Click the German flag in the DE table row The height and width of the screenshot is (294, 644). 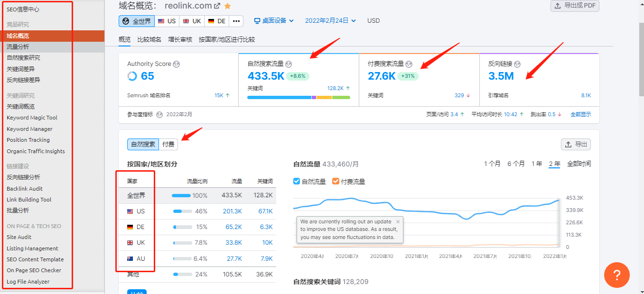click(130, 227)
